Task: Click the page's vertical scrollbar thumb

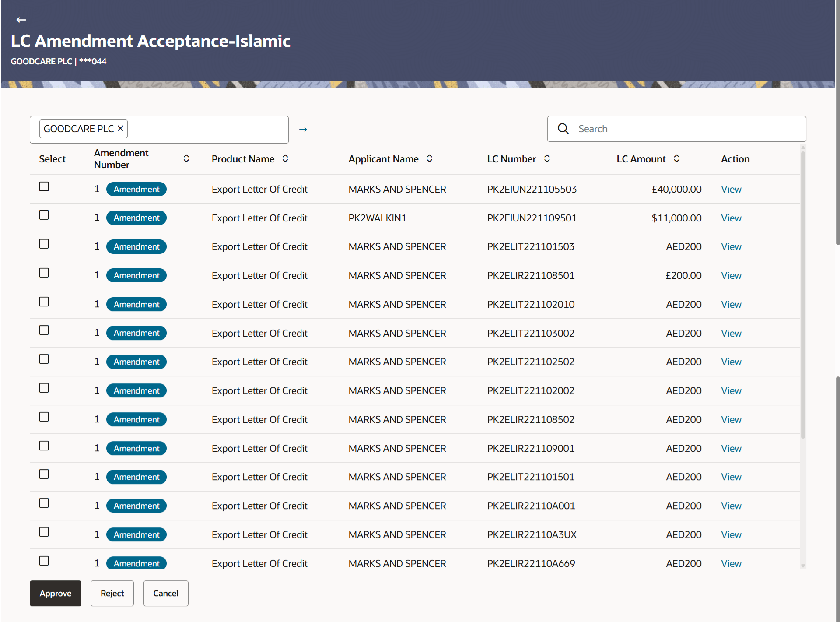Action: point(837,123)
